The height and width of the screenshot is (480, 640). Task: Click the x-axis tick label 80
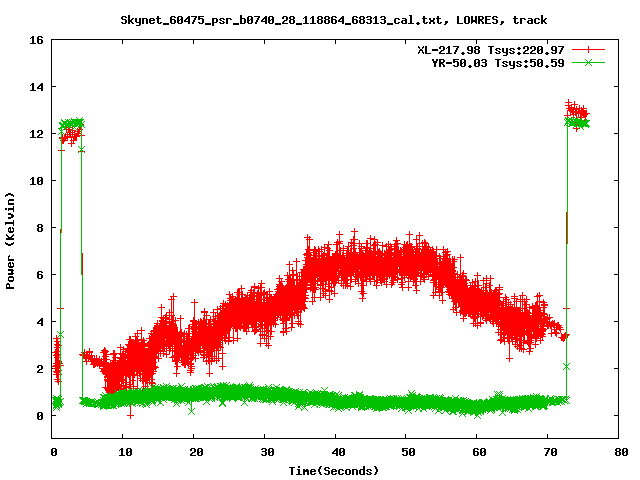pyautogui.click(x=621, y=452)
